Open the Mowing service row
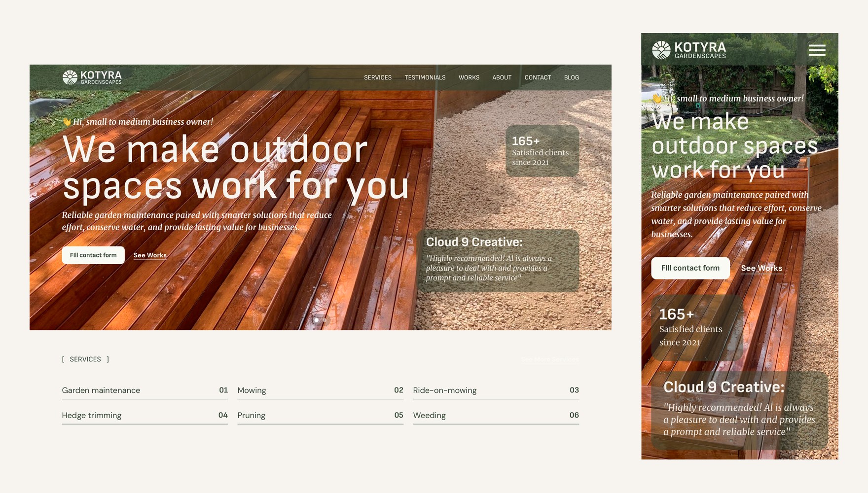 [321, 390]
